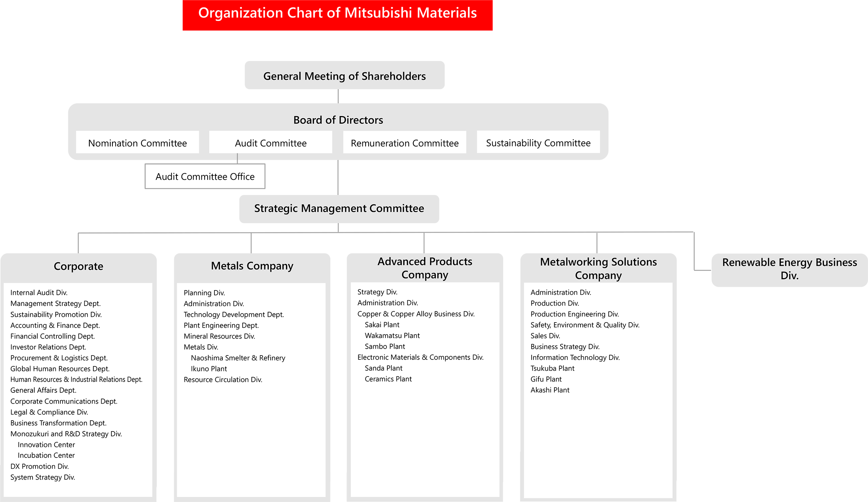Click Sales Div.
The image size is (868, 502).
[545, 336]
